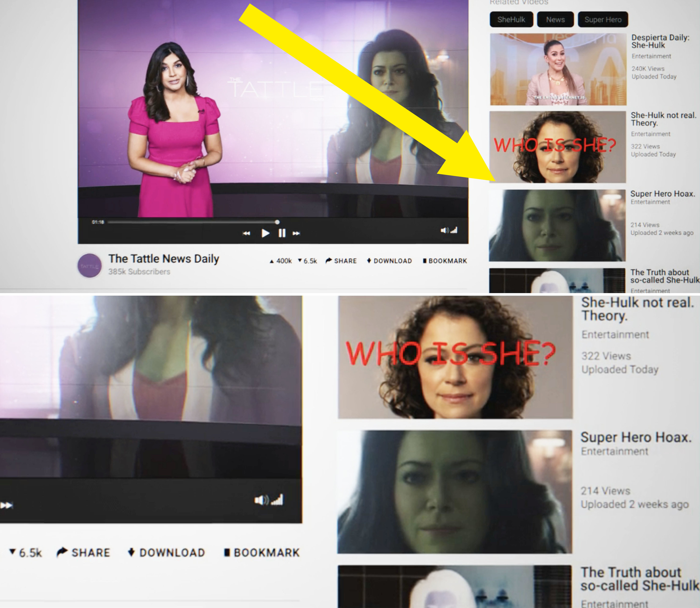Click 'Uploaded 2 weeks ago' in the enlarged close-up
Screen dimensions: 700x608
635,505
